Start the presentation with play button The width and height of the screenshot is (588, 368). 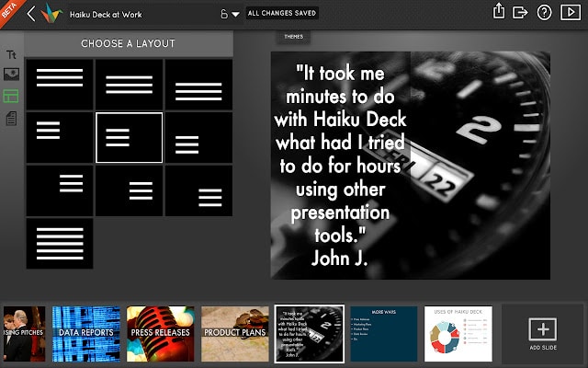571,12
